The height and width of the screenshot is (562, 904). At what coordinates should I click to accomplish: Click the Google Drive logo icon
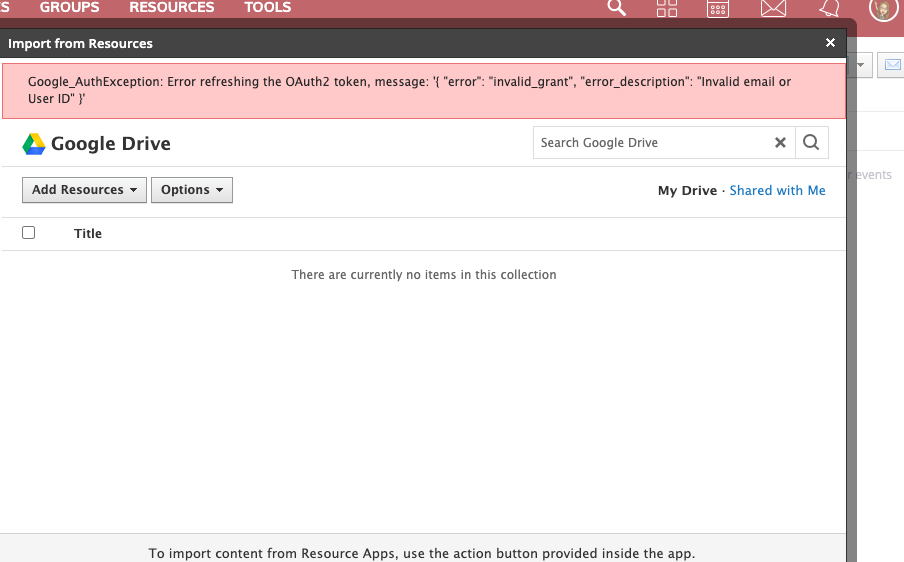pos(33,144)
